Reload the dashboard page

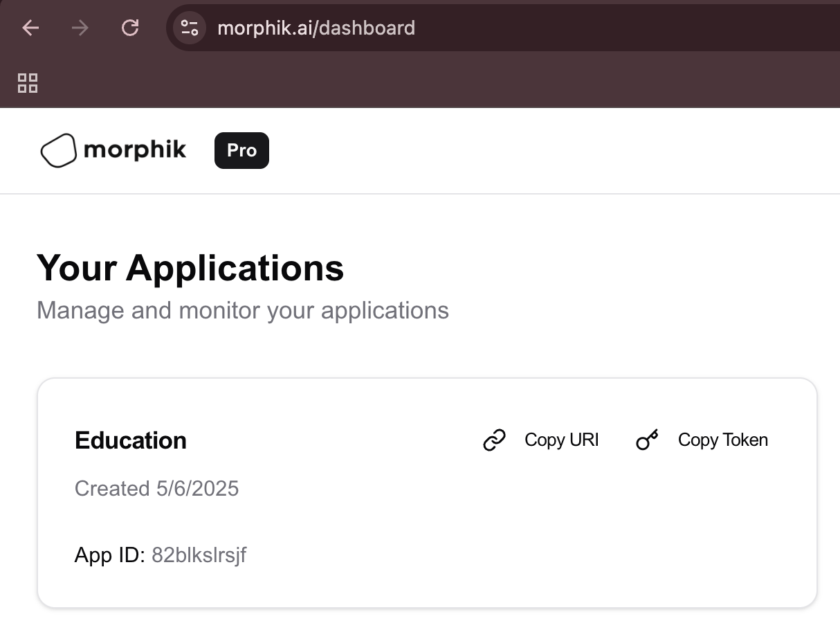tap(130, 28)
